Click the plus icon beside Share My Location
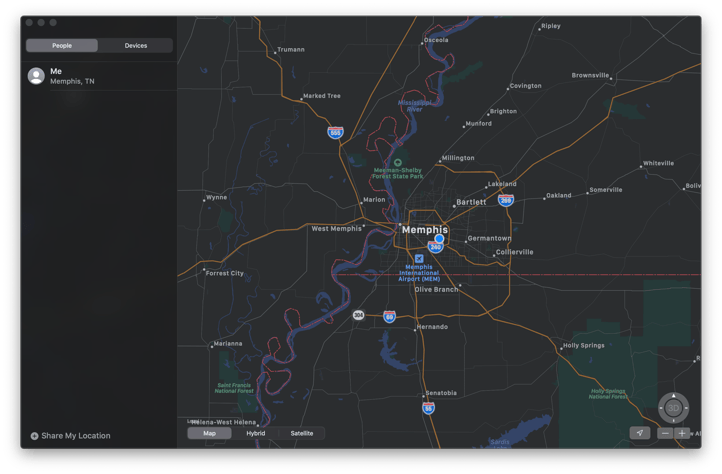Viewport: 722px width, 474px height. pos(34,436)
